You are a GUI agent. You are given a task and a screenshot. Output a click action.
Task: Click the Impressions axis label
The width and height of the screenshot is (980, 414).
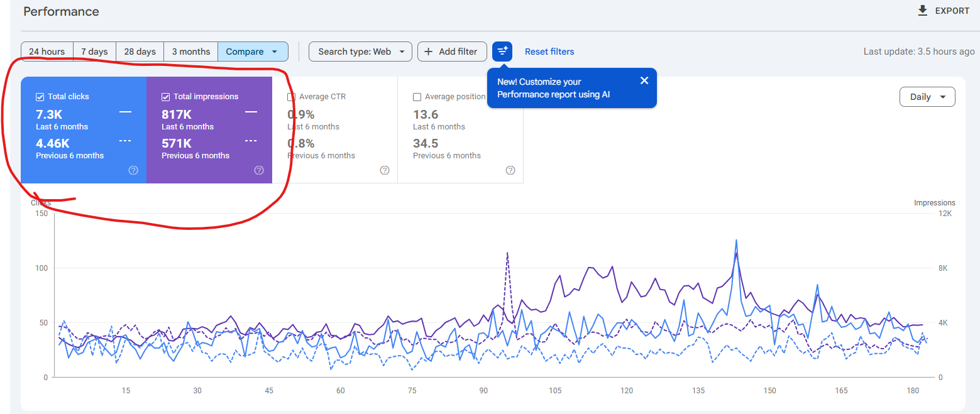(x=935, y=203)
